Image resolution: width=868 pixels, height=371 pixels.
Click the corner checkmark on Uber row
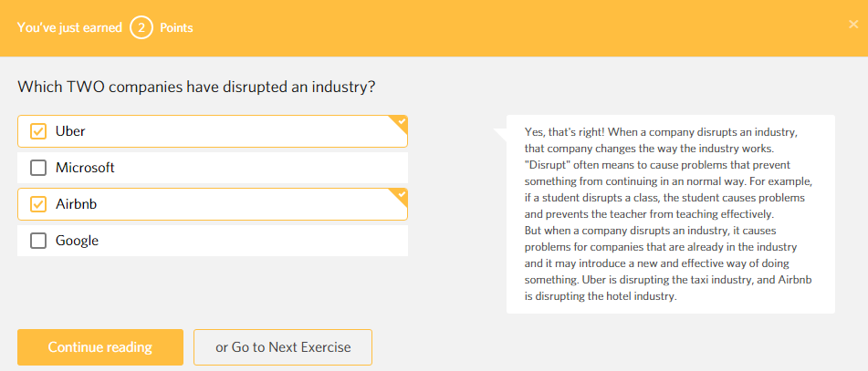pyautogui.click(x=401, y=122)
